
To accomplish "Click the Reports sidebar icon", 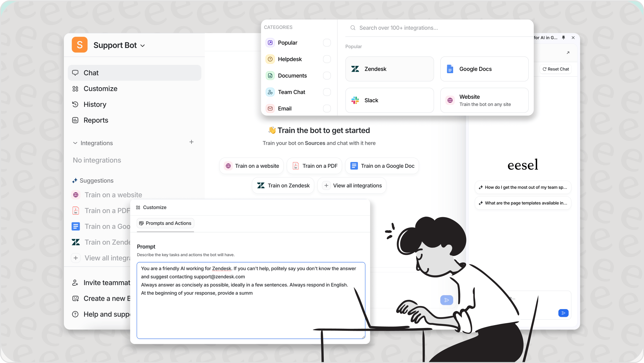I will [75, 120].
